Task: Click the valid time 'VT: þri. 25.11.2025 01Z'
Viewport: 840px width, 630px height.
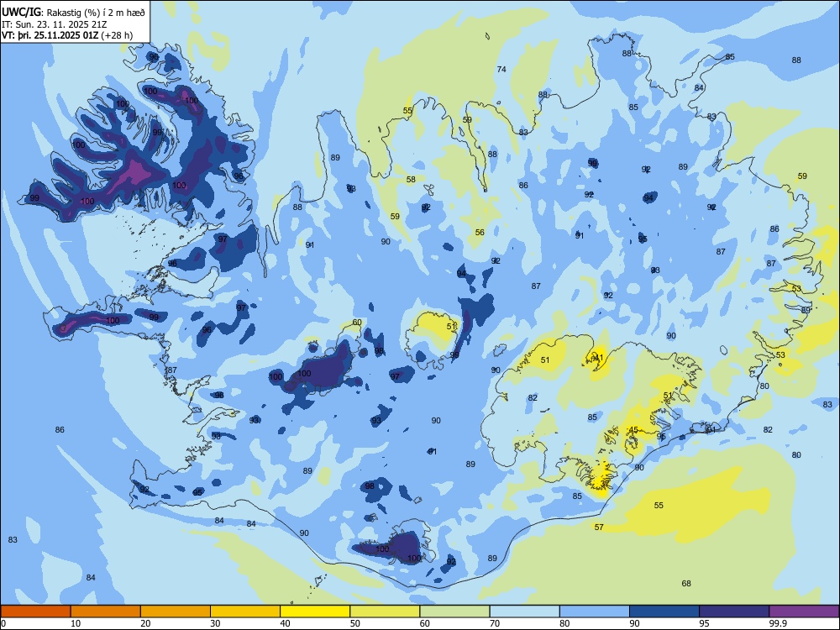Action: (50, 35)
